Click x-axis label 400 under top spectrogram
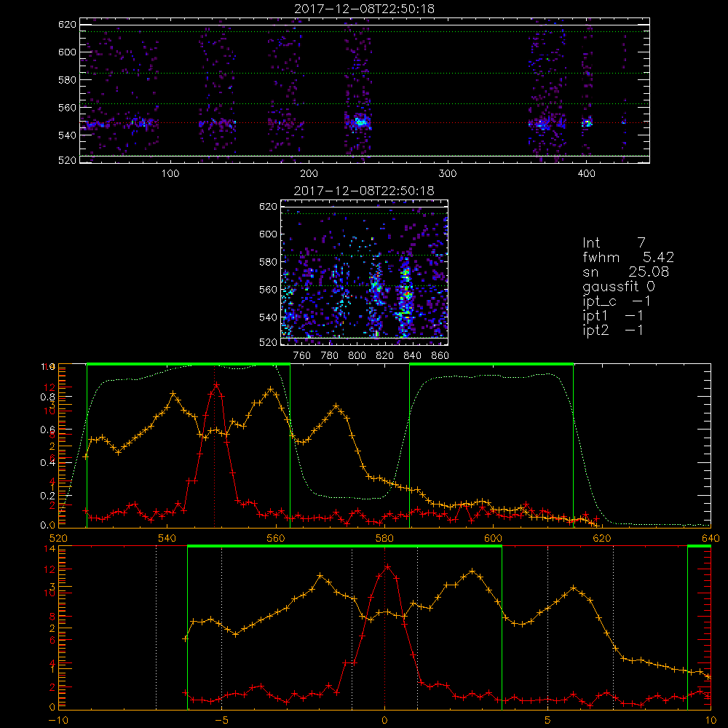This screenshot has width=728, height=728. tap(586, 174)
